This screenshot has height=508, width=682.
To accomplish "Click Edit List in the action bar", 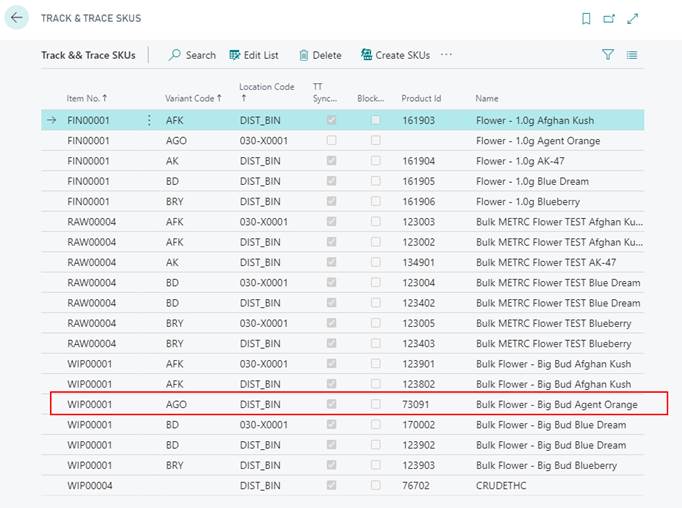I will click(254, 55).
